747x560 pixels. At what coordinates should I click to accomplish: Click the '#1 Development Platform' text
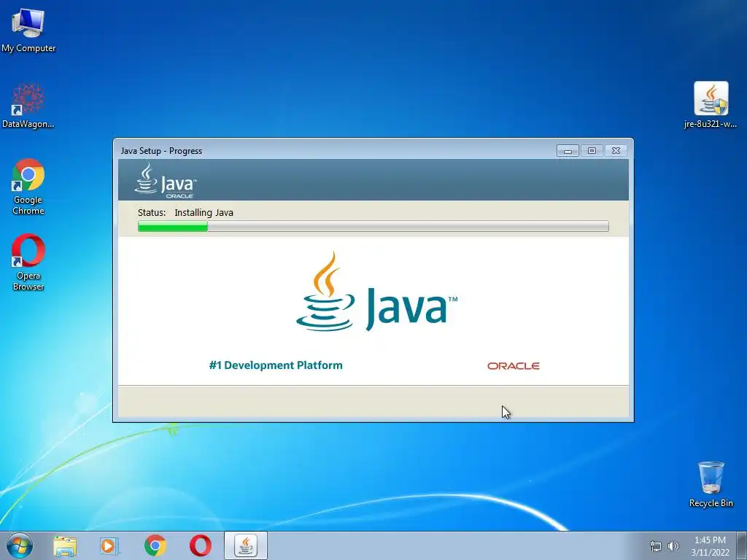pos(276,365)
